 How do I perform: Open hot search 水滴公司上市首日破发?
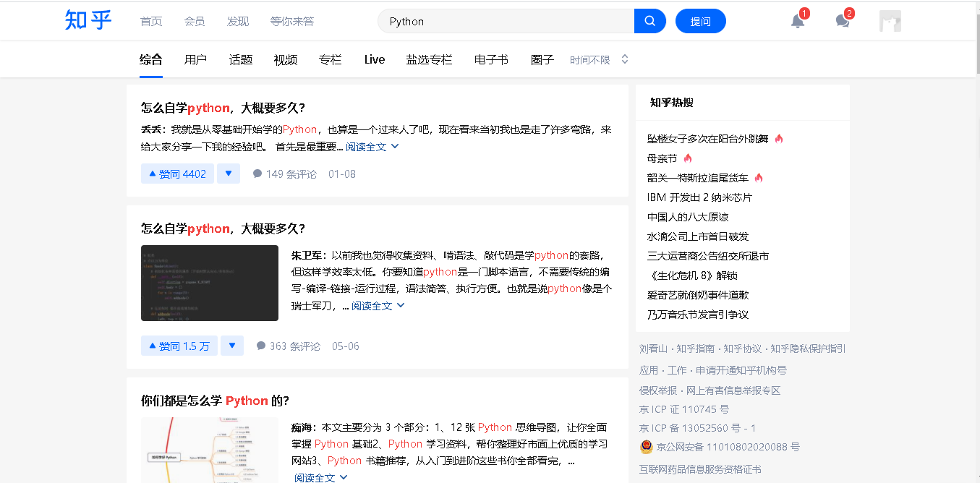(x=698, y=236)
